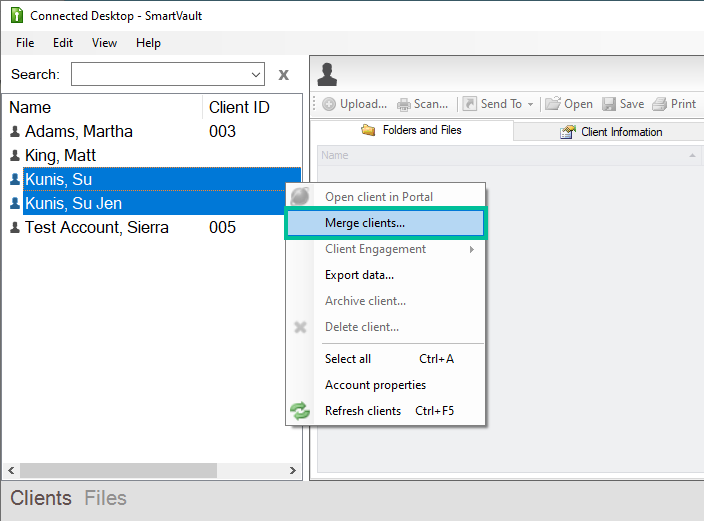Click person icon beside Kunis, Su
The width and height of the screenshot is (704, 521).
tap(15, 179)
